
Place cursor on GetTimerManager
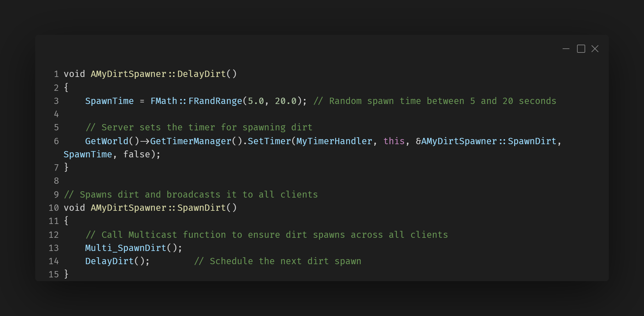click(x=190, y=141)
